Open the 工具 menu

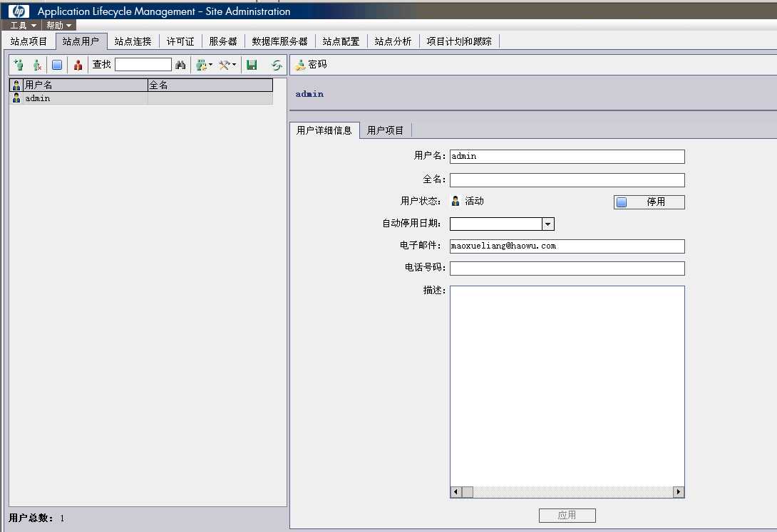point(23,25)
